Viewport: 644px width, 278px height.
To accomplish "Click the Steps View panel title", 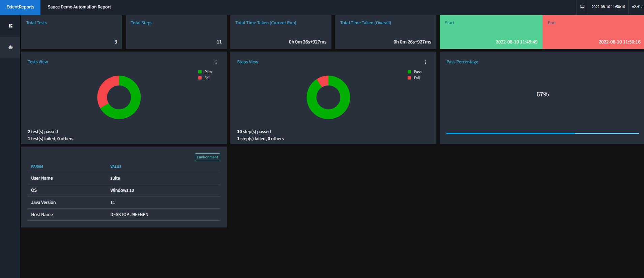I will (x=247, y=62).
